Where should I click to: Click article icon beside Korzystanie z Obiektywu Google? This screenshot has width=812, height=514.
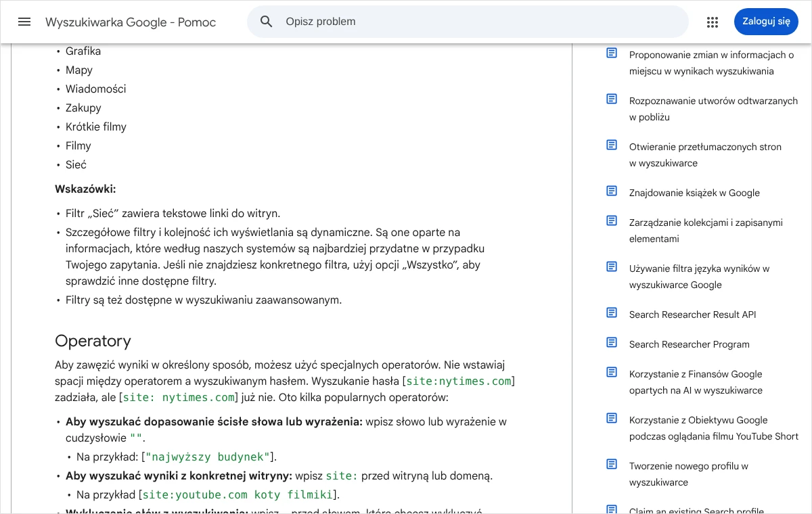tap(612, 418)
